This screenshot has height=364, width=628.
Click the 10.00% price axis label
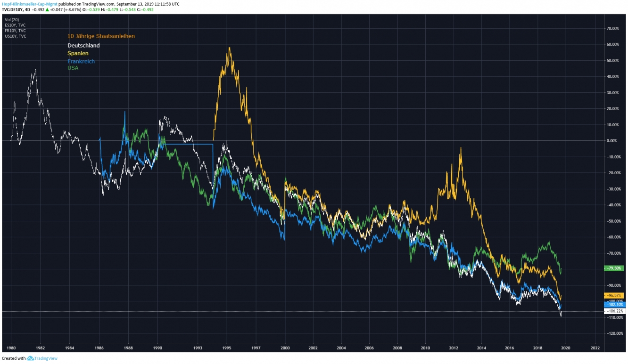pyautogui.click(x=614, y=125)
